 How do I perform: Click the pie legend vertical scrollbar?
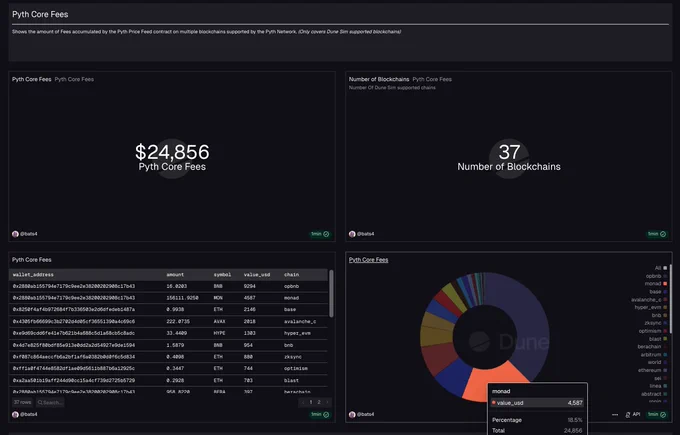click(670, 299)
